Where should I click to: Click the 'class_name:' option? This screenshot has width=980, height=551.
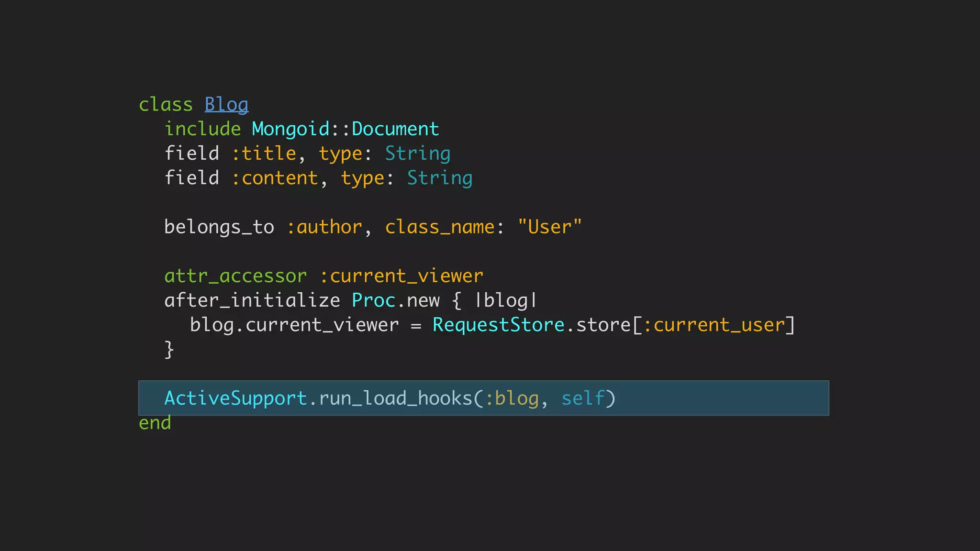click(x=445, y=227)
